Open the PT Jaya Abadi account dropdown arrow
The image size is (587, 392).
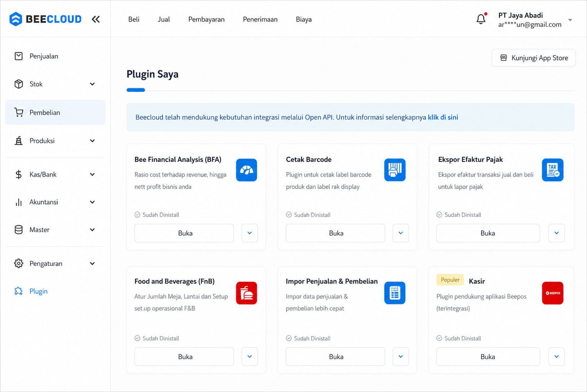570,20
